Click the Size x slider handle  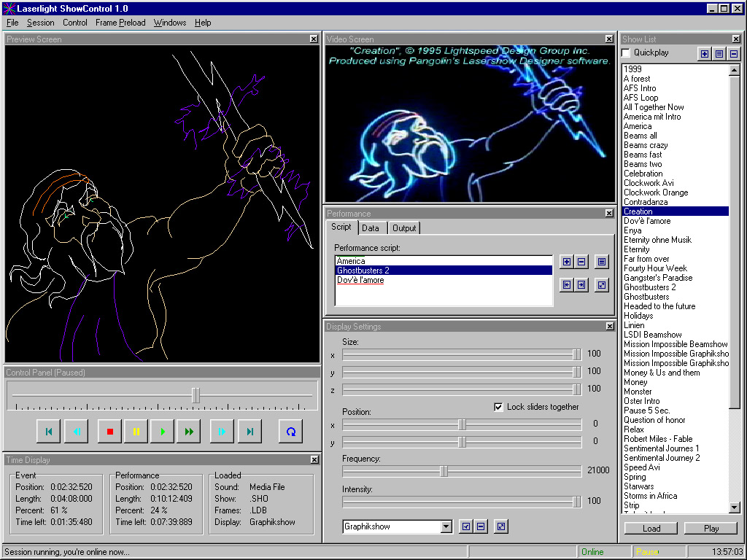click(576, 354)
